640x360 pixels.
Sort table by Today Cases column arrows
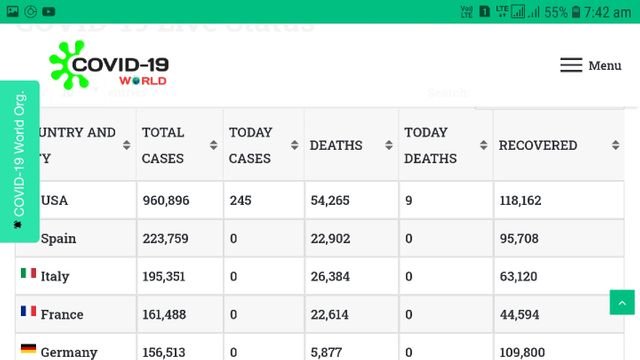coord(294,145)
